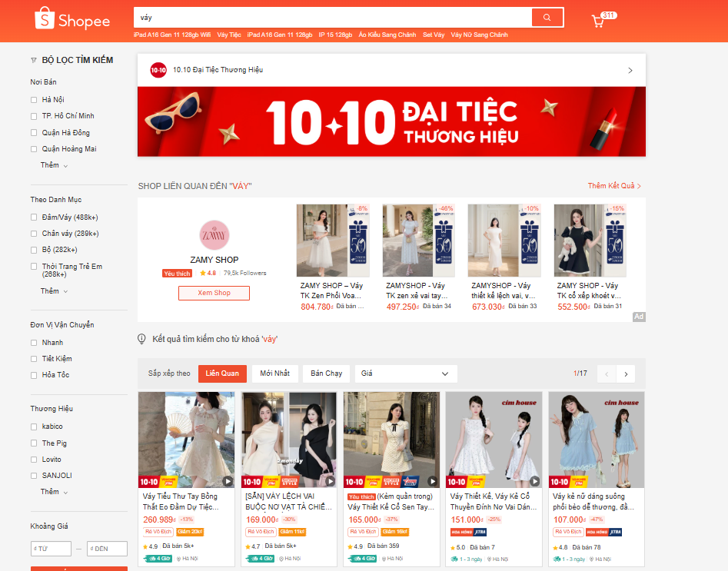Image resolution: width=728 pixels, height=571 pixels.
Task: Click the 10.10 badge icon in banner header
Action: tap(158, 70)
